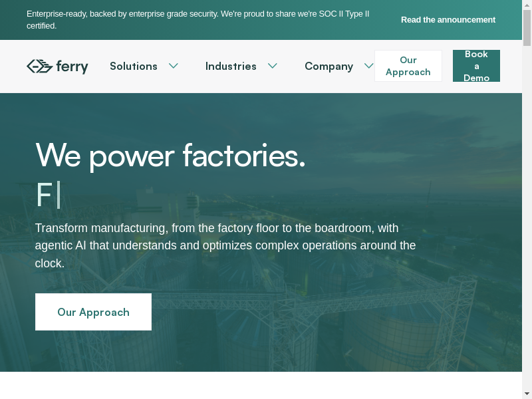Click the white Our Approach hero button
Viewport: 532px width, 399px height.
point(93,312)
